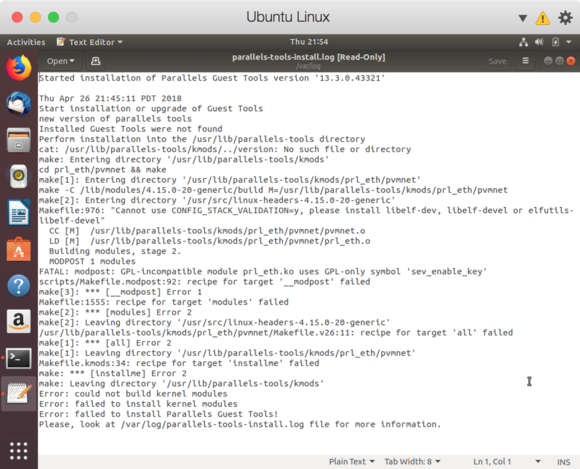Image resolution: width=580 pixels, height=469 pixels.
Task: Click 'make: *** [installme] Error 2' line
Action: pyautogui.click(x=113, y=373)
